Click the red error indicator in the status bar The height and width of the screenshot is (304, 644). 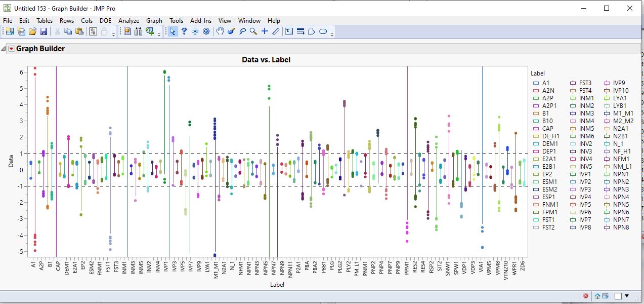pyautogui.click(x=586, y=295)
